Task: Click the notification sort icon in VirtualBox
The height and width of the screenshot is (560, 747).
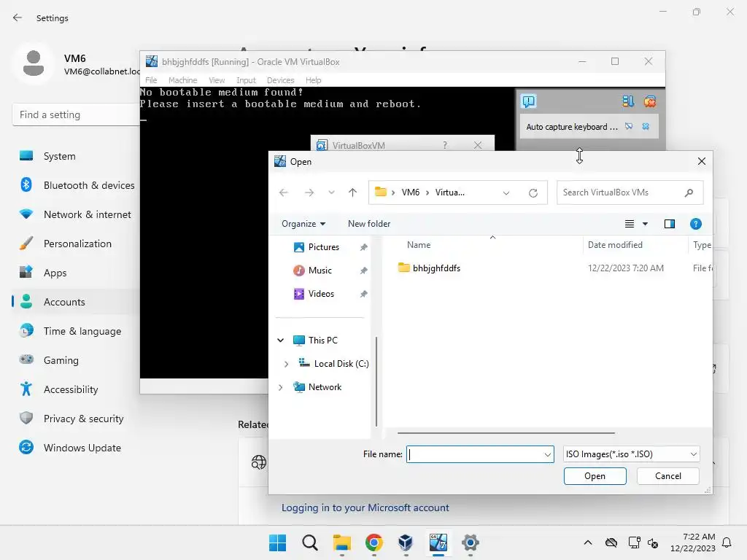Action: 628,101
